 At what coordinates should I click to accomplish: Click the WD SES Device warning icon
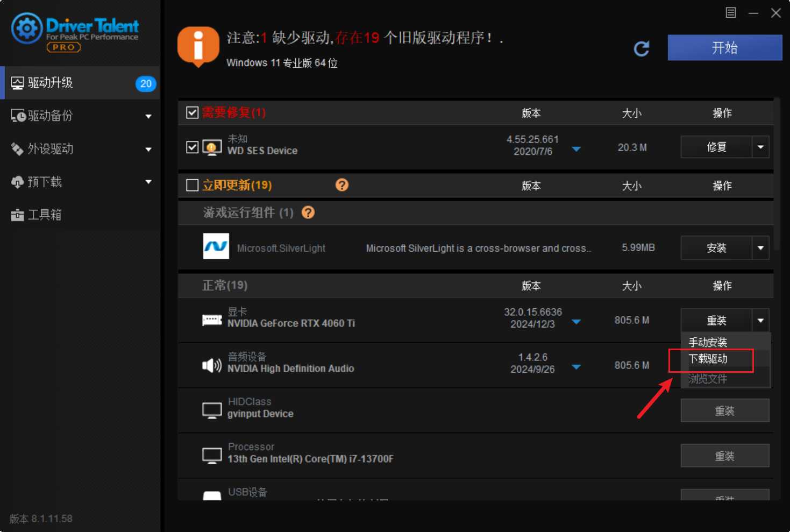[212, 147]
